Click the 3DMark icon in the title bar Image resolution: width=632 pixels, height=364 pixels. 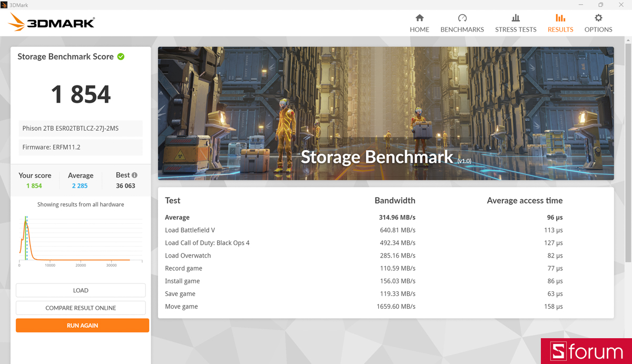coord(5,4)
